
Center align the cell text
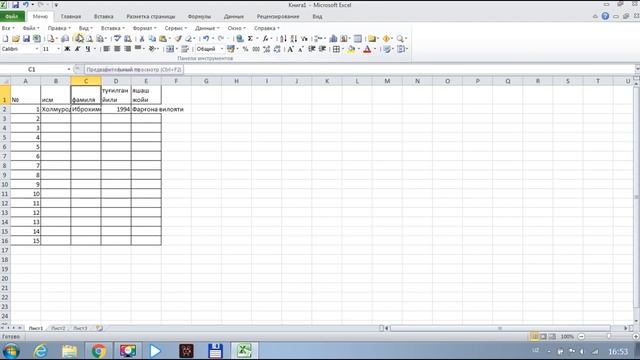coord(117,49)
